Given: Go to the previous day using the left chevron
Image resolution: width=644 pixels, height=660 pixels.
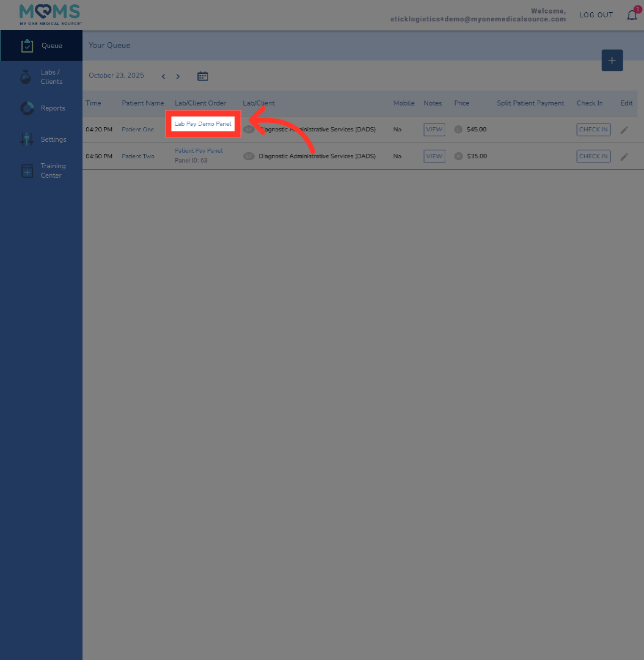Looking at the screenshot, I should pyautogui.click(x=163, y=76).
